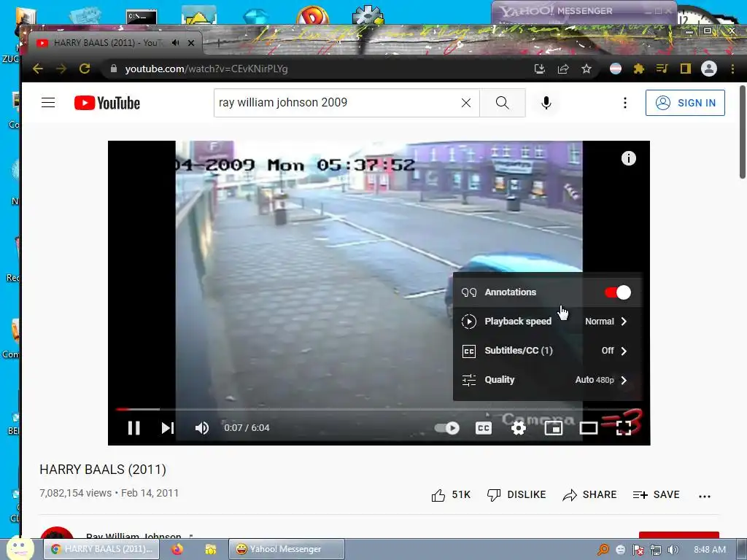The image size is (747, 560).
Task: Click the address bar URL
Action: pos(206,69)
